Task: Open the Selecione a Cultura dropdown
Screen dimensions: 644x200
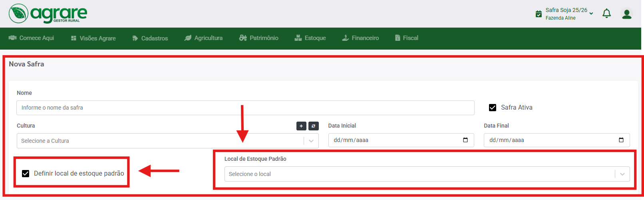Action: point(167,141)
